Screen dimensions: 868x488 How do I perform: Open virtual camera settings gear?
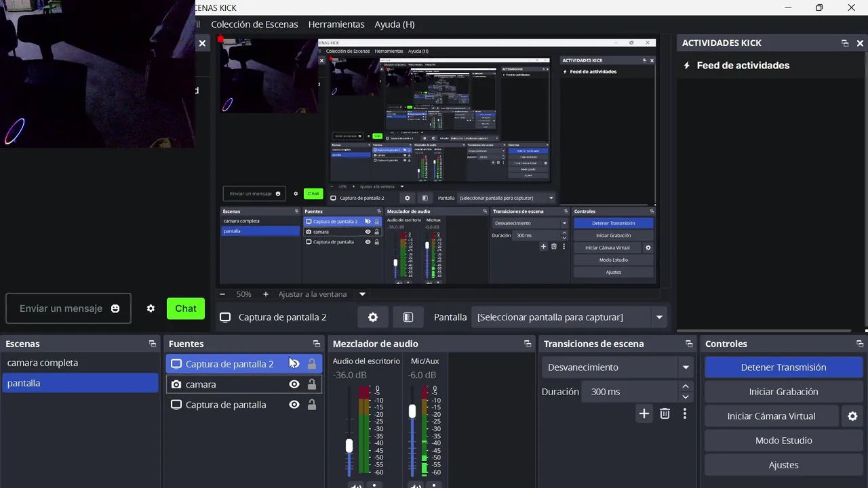pos(853,416)
